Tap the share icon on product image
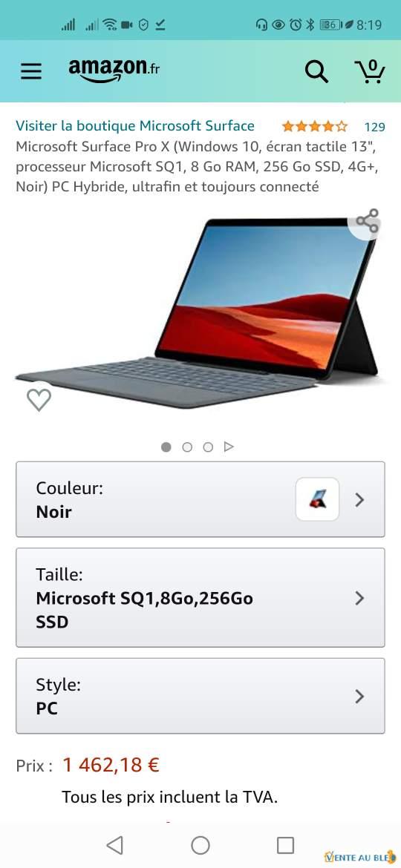Image resolution: width=401 pixels, height=868 pixels. [x=368, y=221]
